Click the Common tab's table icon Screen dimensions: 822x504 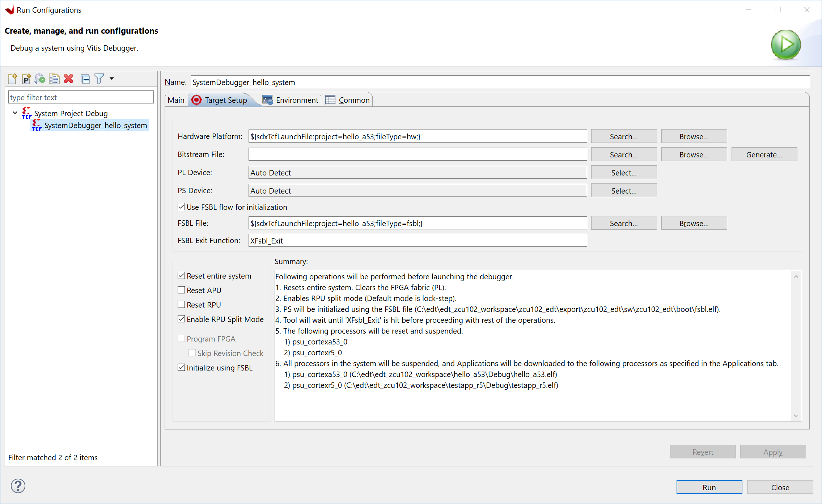330,100
